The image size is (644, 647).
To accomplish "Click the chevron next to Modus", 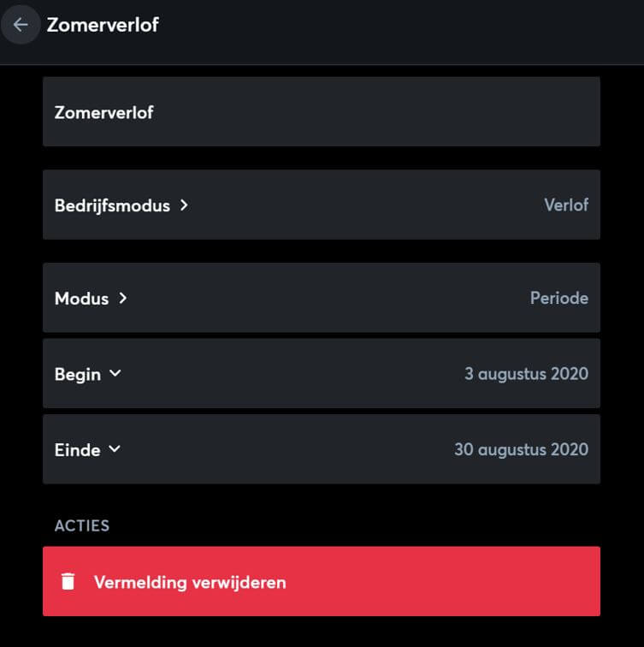I will click(122, 298).
